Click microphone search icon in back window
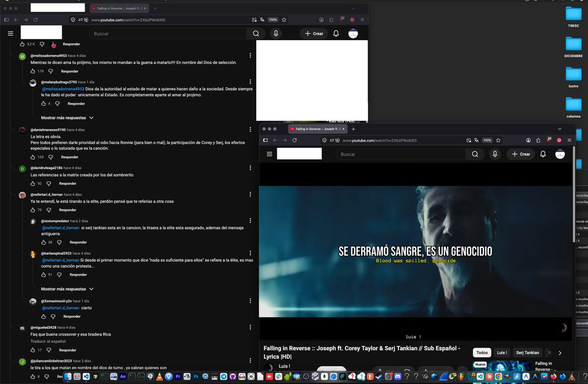Image resolution: width=588 pixels, height=384 pixels. click(x=276, y=33)
